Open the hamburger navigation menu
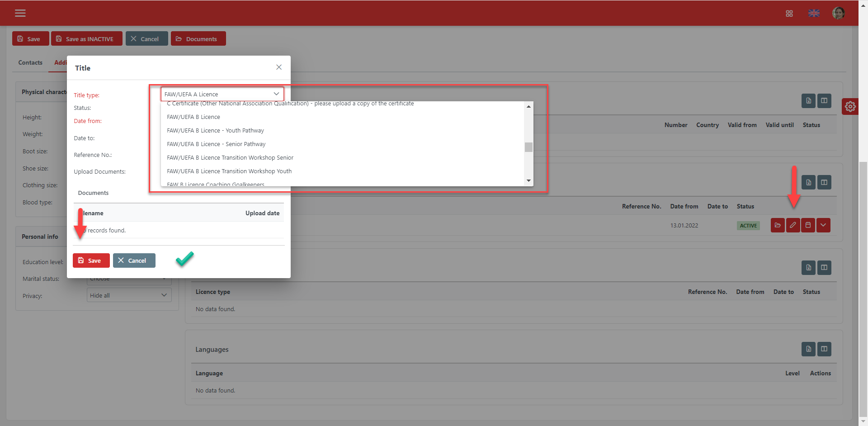868x426 pixels. 20,13
